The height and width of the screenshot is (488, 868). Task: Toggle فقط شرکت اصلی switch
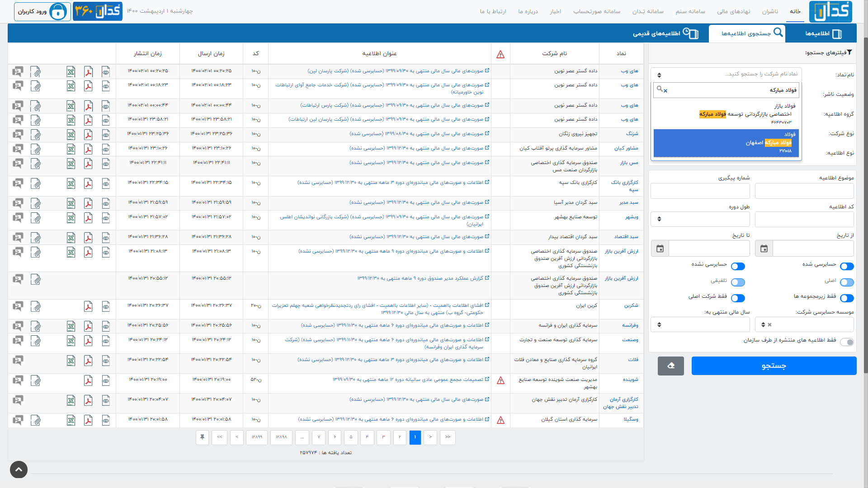tap(738, 298)
